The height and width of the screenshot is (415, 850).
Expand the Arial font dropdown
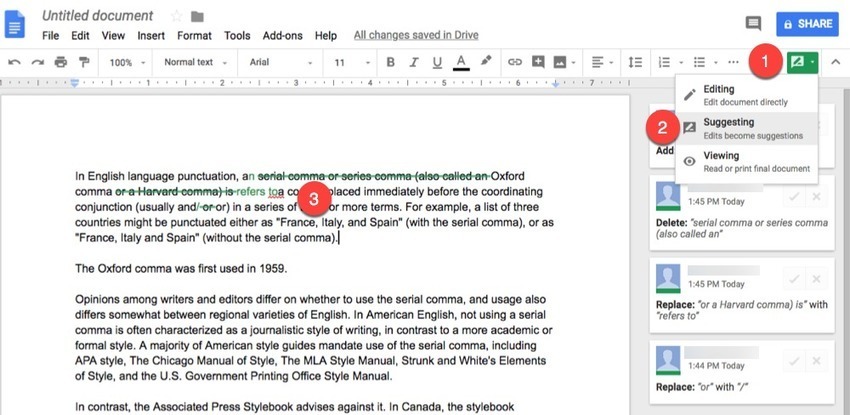click(x=281, y=62)
